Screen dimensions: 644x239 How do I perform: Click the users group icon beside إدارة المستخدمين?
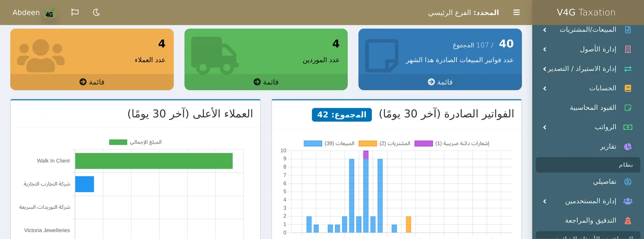pos(628,201)
